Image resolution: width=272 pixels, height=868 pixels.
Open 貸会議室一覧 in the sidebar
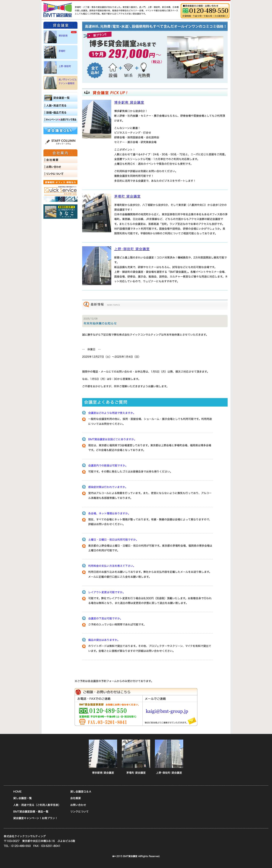click(x=60, y=98)
